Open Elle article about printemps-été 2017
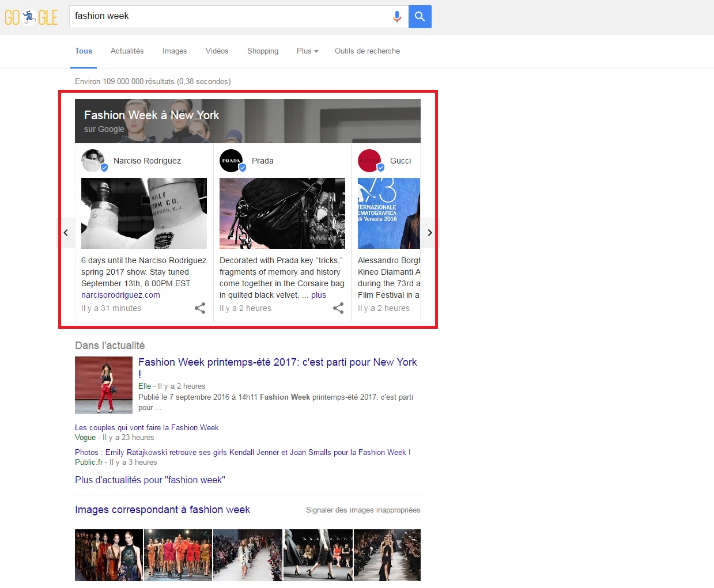Viewport: 714px width, 588px height. [277, 367]
